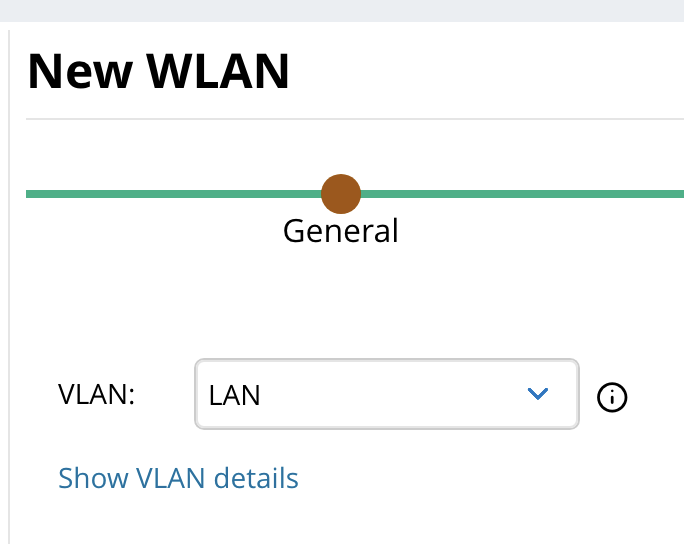Click the word "New" in the title
The height and width of the screenshot is (544, 684).
[x=68, y=72]
